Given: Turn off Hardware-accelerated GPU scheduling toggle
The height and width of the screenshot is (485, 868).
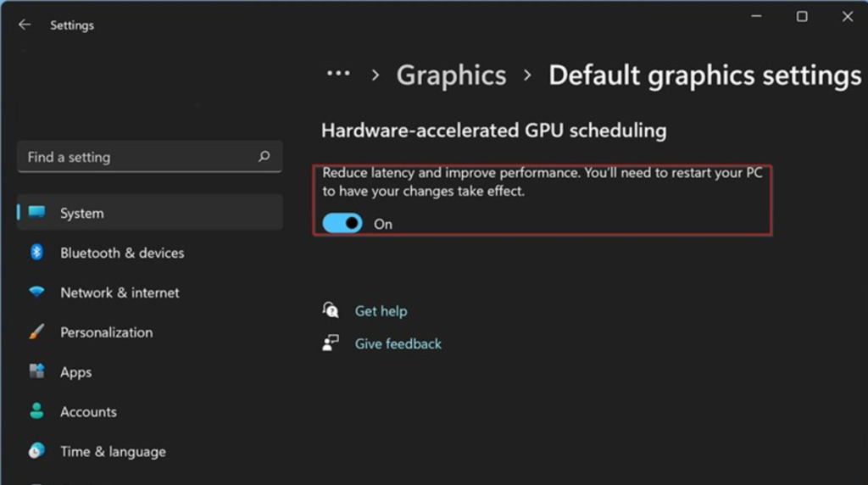Looking at the screenshot, I should click(x=342, y=224).
